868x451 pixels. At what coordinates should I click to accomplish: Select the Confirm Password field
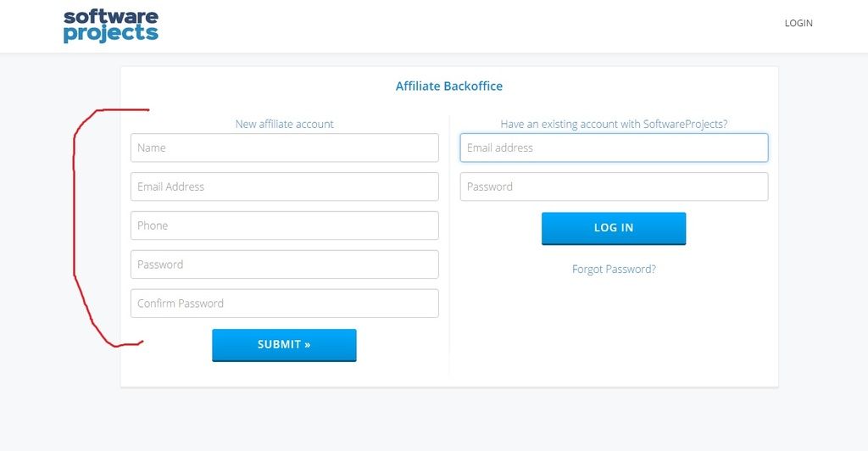point(285,303)
